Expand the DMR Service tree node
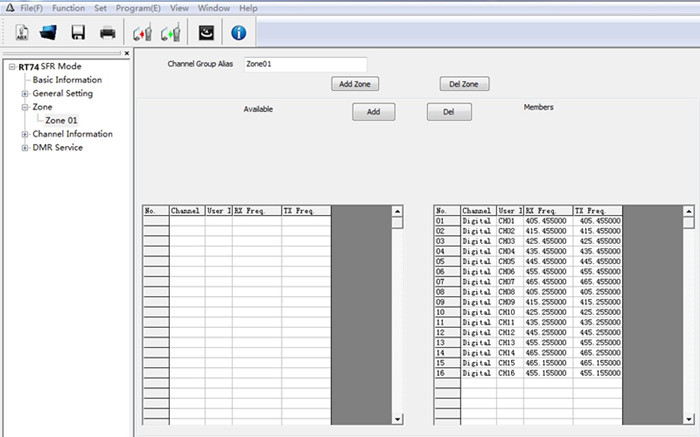Screen dimensions: 700x437 (x=25, y=148)
